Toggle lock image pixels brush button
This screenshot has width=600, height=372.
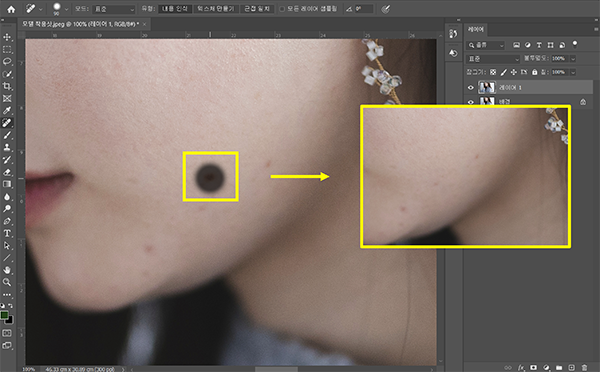504,72
